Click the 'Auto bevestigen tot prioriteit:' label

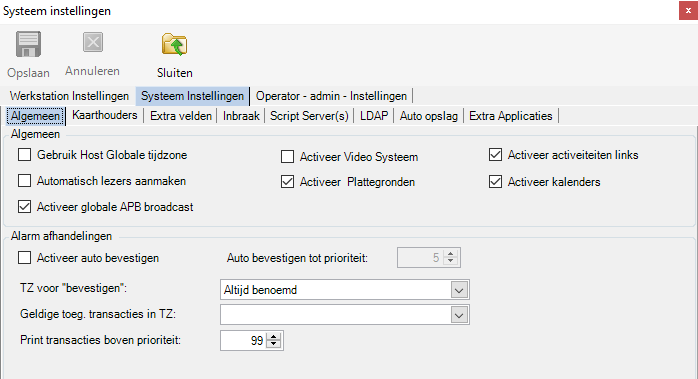click(x=297, y=258)
